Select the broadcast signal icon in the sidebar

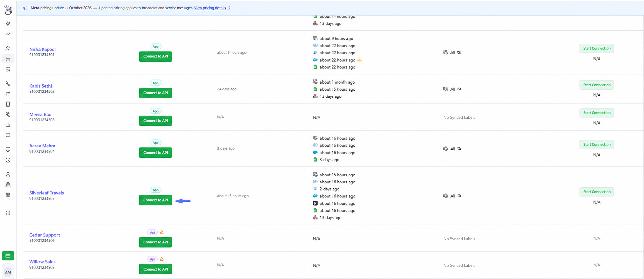click(8, 59)
